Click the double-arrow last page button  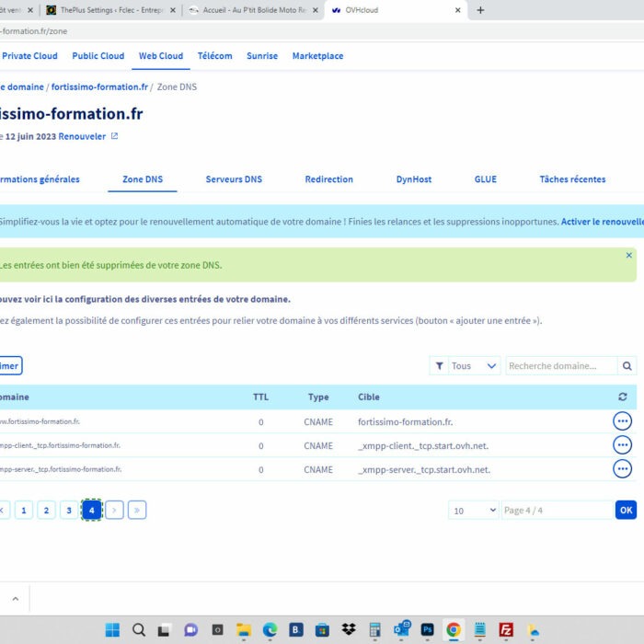point(137,510)
